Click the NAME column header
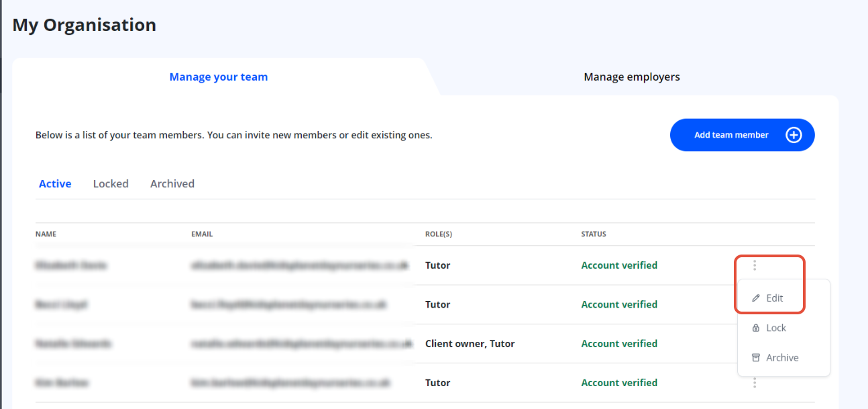Screen dimensions: 868x409 click(46, 234)
